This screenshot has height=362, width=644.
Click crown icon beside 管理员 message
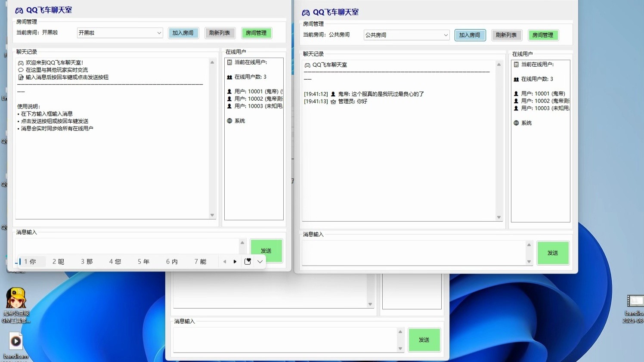333,102
